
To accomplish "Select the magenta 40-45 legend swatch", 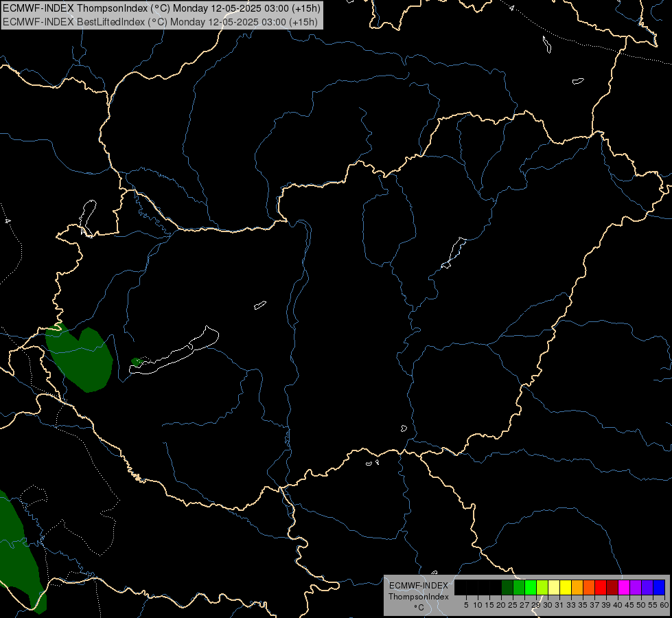I will (x=624, y=587).
